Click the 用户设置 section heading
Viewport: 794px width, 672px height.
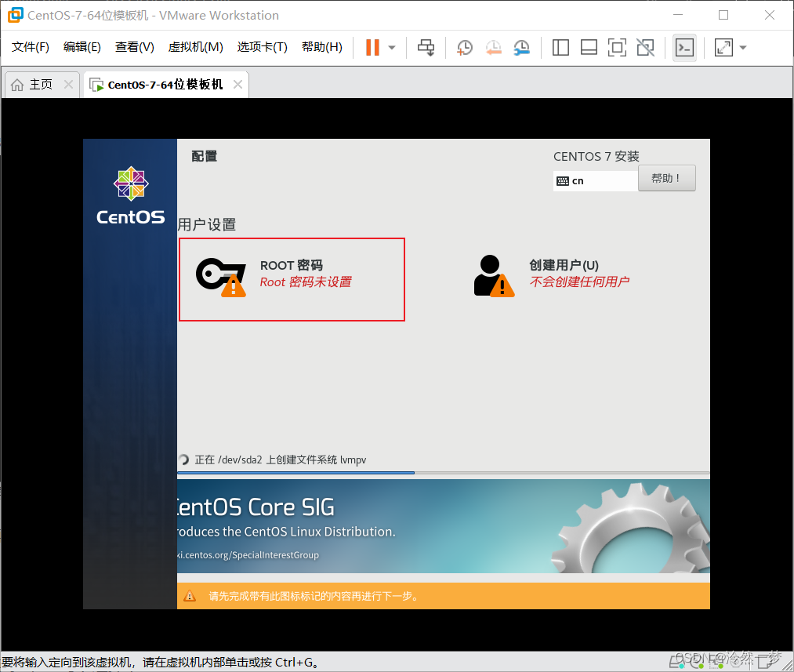207,224
